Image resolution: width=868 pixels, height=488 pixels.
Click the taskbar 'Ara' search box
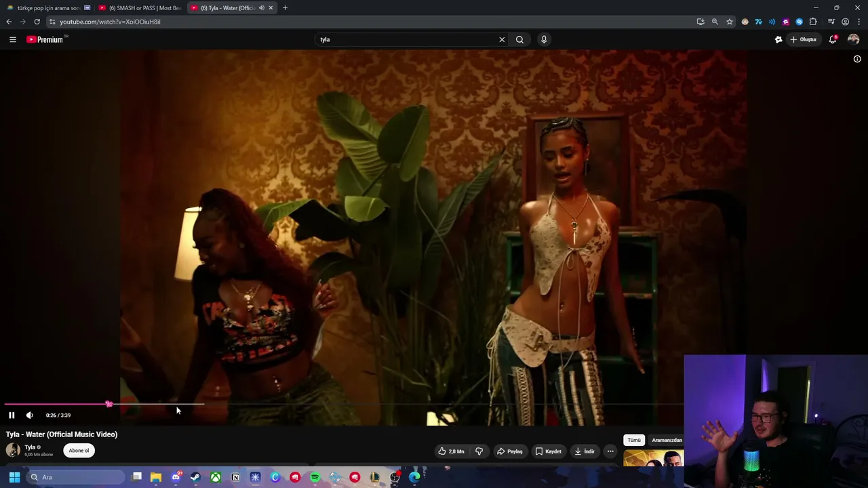[x=76, y=477]
